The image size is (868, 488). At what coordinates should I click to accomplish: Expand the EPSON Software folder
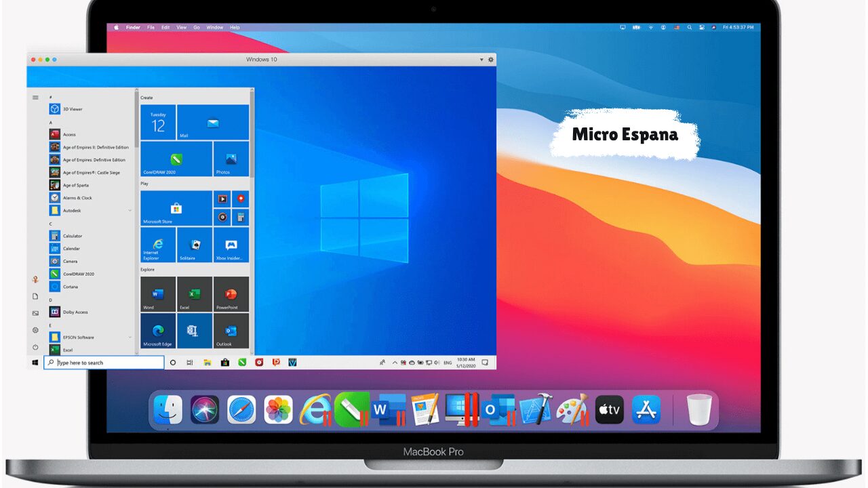pos(130,338)
